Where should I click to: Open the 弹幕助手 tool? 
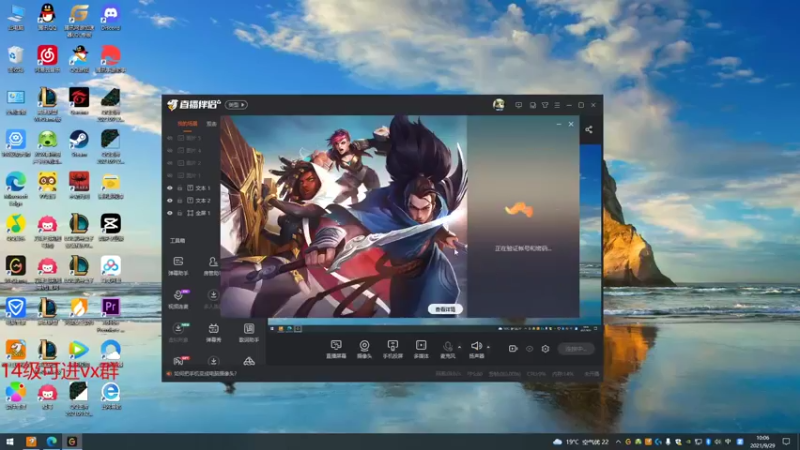178,265
